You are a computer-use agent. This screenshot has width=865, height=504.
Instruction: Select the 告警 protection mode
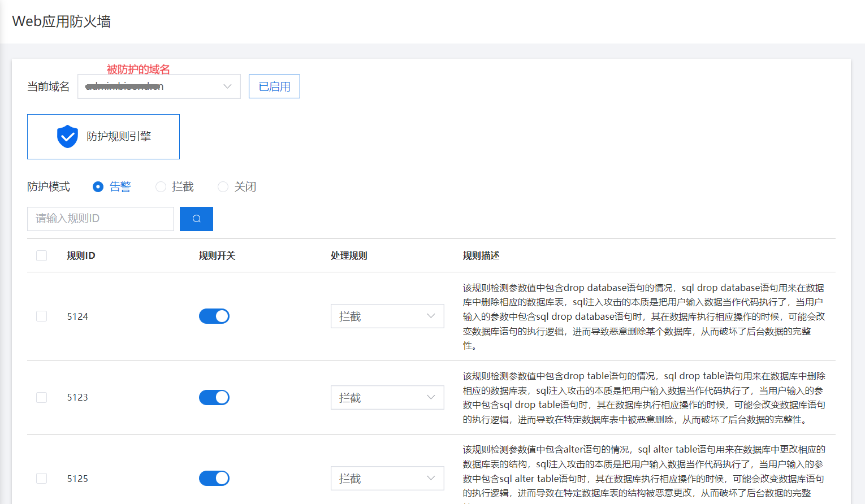coord(112,186)
